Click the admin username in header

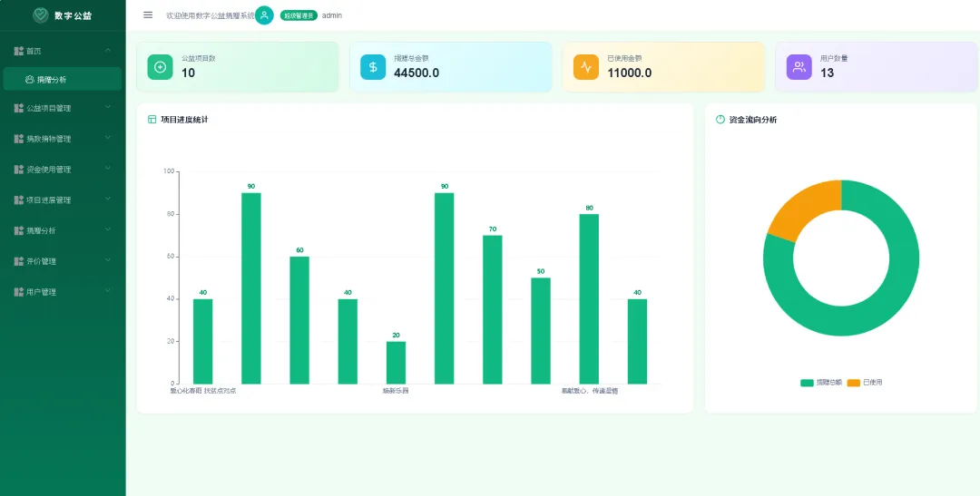[332, 15]
